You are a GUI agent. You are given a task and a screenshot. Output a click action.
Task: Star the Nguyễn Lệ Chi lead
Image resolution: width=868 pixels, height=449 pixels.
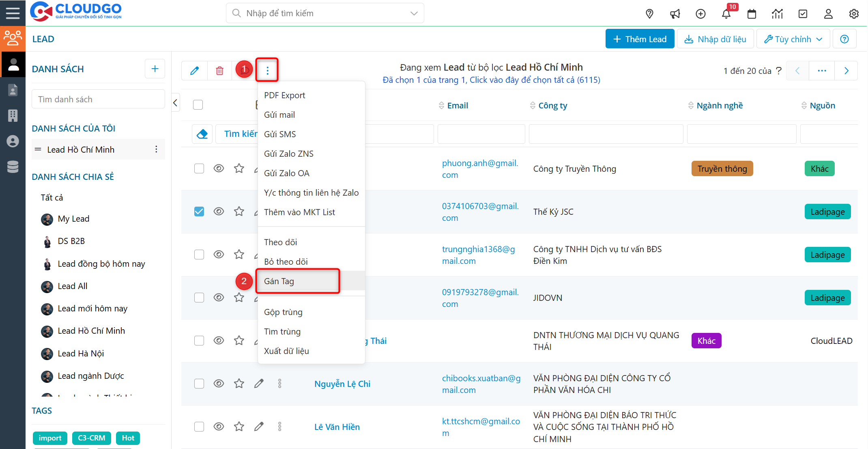[239, 384]
